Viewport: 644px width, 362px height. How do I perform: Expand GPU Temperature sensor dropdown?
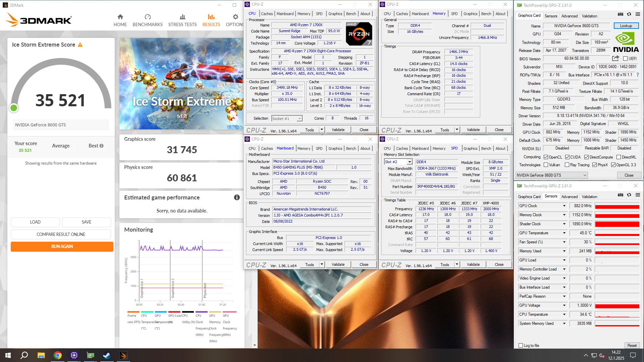[x=564, y=233]
